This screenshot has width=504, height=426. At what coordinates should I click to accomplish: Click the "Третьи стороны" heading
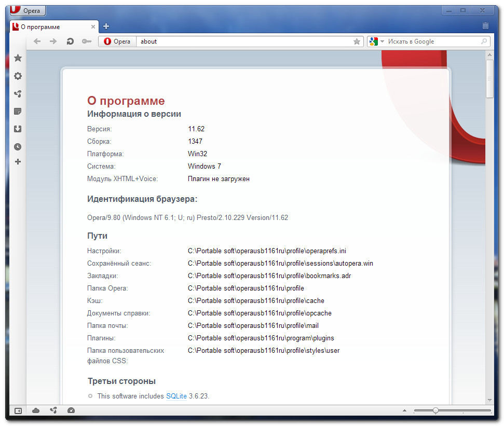click(x=121, y=381)
